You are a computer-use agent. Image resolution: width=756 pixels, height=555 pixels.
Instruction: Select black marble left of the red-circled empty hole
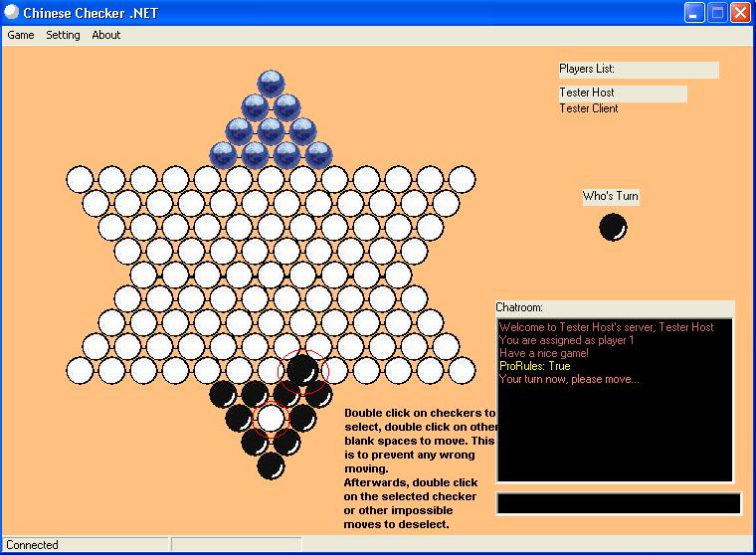click(239, 418)
